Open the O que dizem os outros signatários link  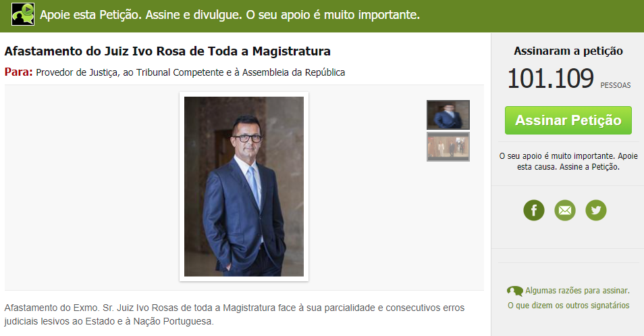coord(568,305)
